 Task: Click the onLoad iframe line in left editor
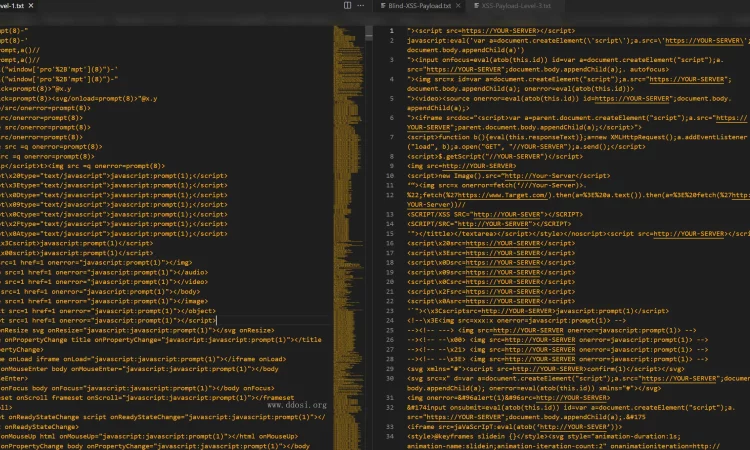(x=143, y=359)
